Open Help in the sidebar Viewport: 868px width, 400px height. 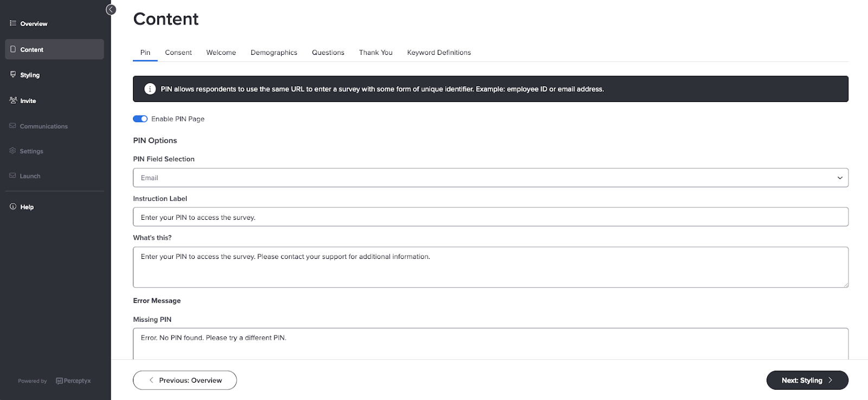click(x=54, y=207)
